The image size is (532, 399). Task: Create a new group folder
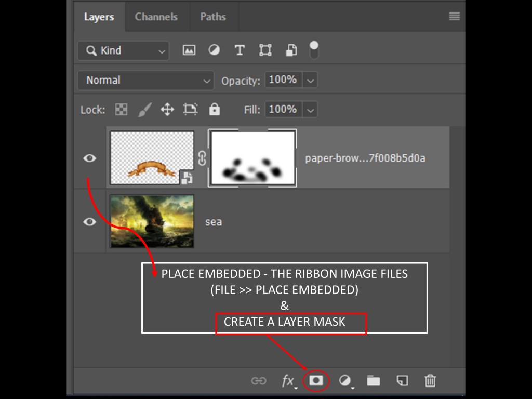373,381
